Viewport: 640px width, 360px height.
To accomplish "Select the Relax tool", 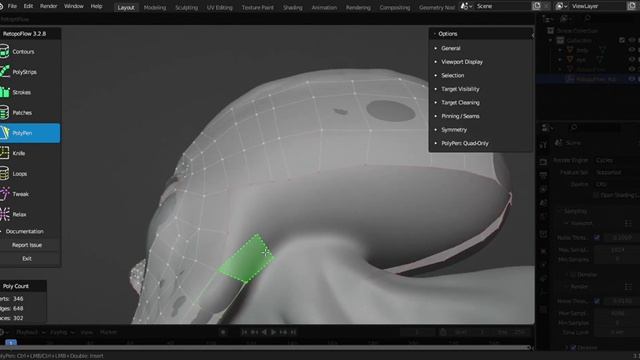I will point(30,214).
